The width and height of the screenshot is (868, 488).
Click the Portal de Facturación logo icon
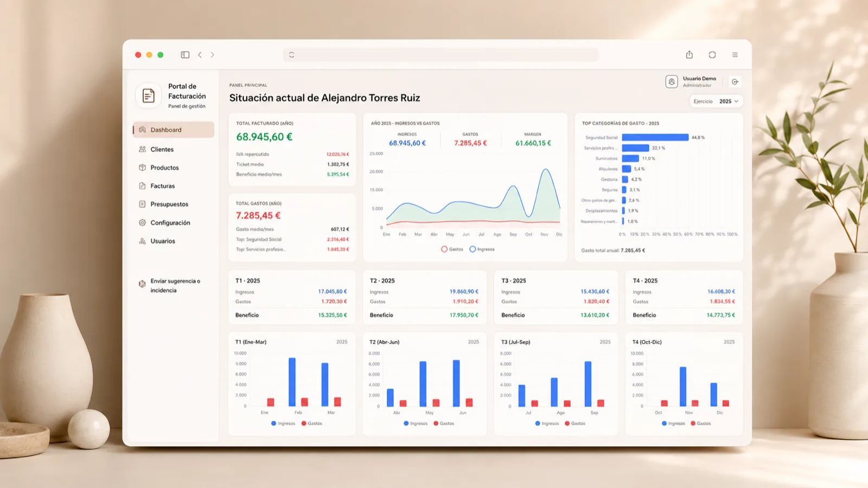(148, 96)
